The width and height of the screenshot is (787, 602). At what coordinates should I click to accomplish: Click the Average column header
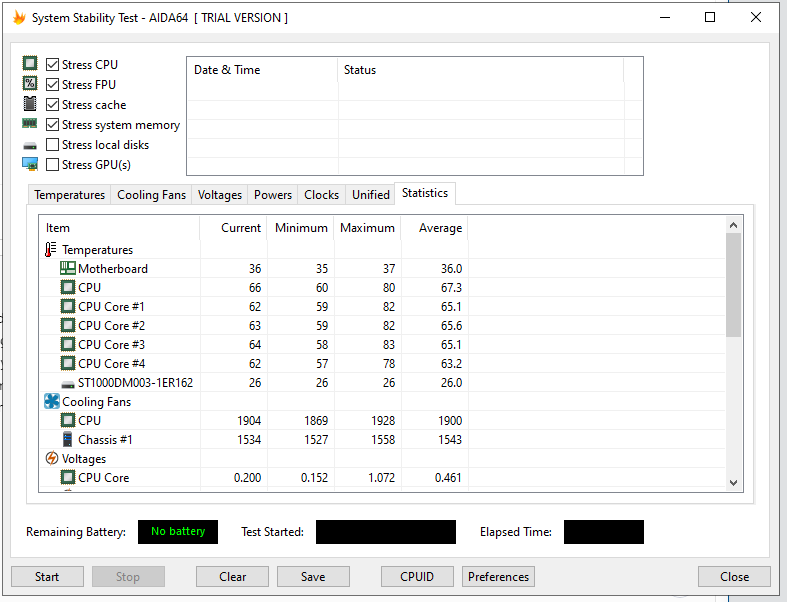[435, 228]
